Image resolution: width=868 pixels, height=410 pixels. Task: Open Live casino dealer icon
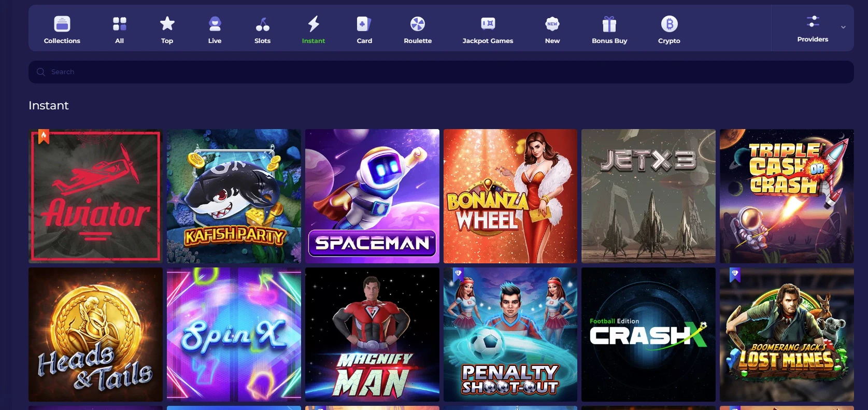(215, 24)
